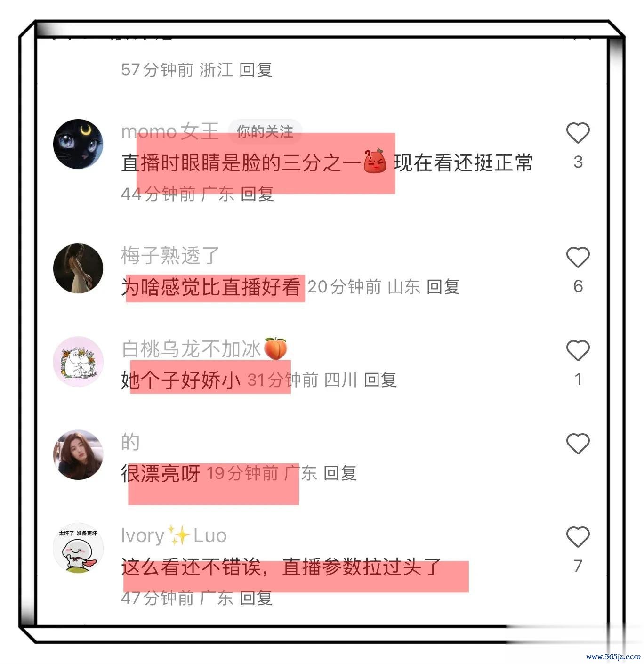Tap heart on 白桃乌龙不加冰 comment
Viewport: 644px width, 664px height.
point(578,350)
